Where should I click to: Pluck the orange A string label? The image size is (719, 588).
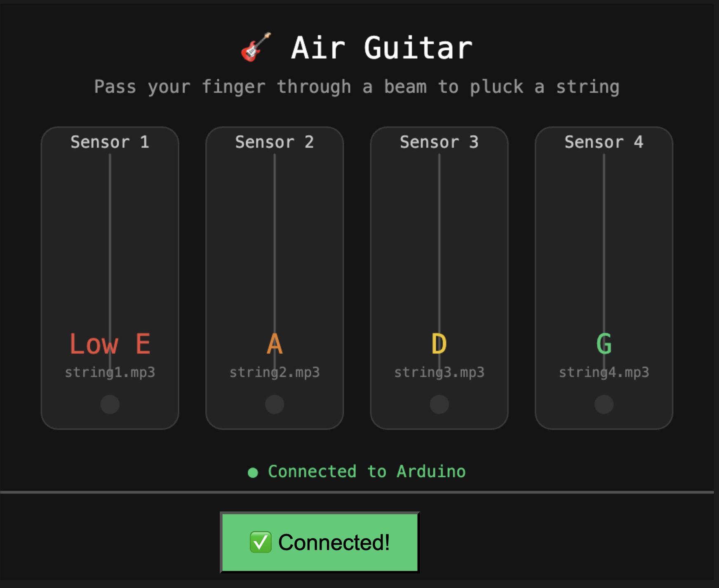(x=275, y=344)
